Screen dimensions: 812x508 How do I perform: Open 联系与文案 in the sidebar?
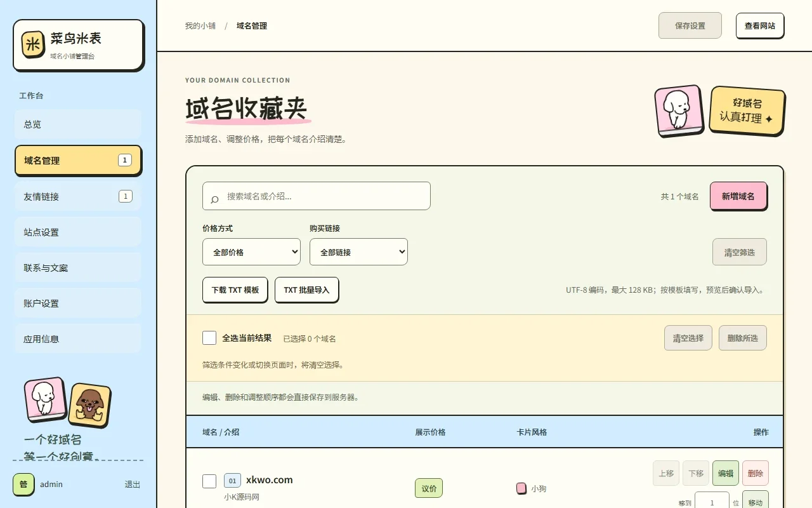(78, 268)
